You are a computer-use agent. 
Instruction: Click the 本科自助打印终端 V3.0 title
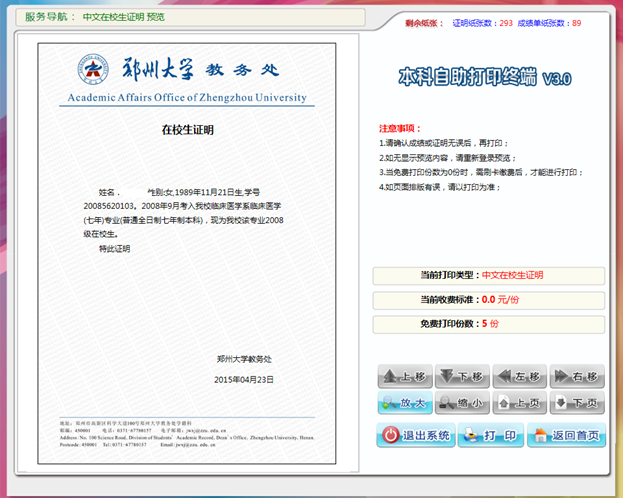(485, 77)
